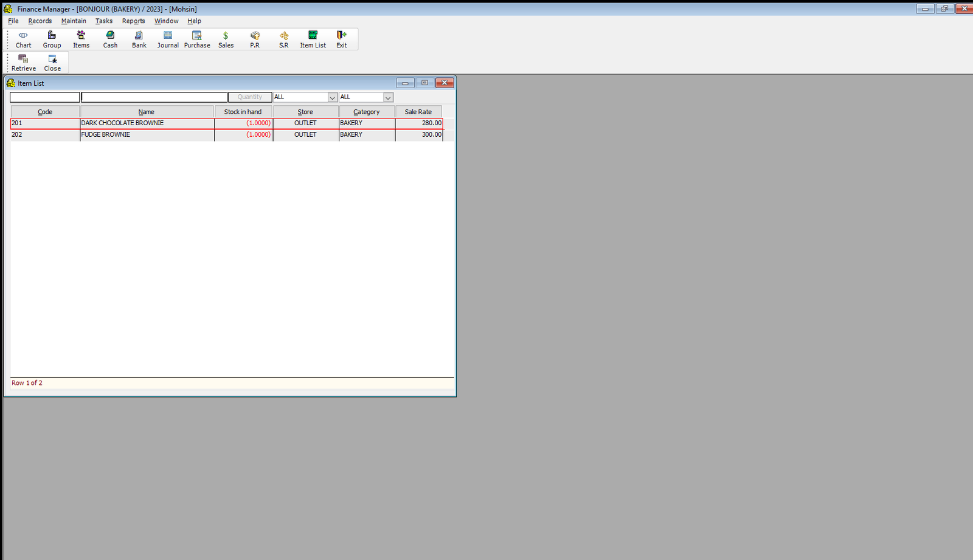Click the Code search input field
973x560 pixels.
click(45, 97)
